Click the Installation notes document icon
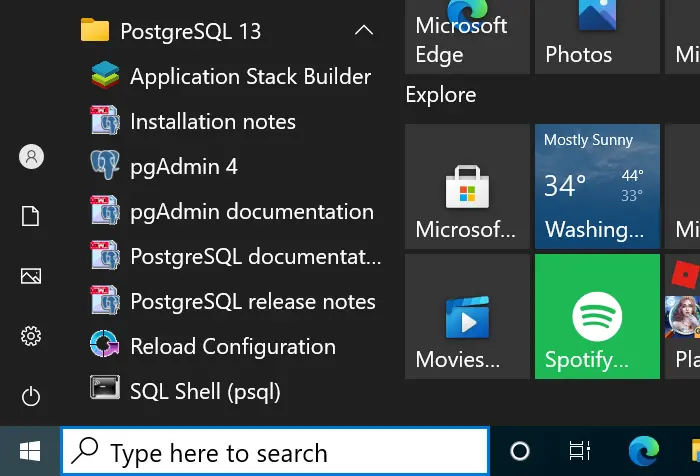700x476 pixels. point(105,120)
